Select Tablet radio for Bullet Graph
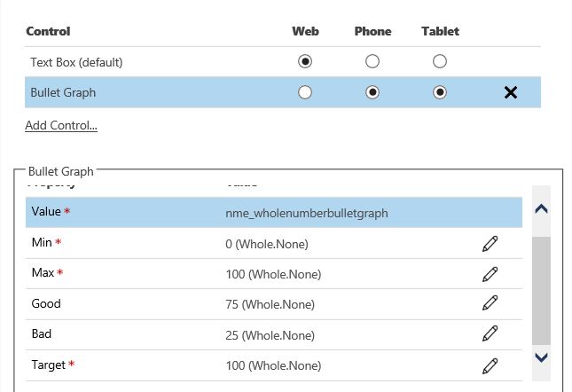 click(x=440, y=92)
